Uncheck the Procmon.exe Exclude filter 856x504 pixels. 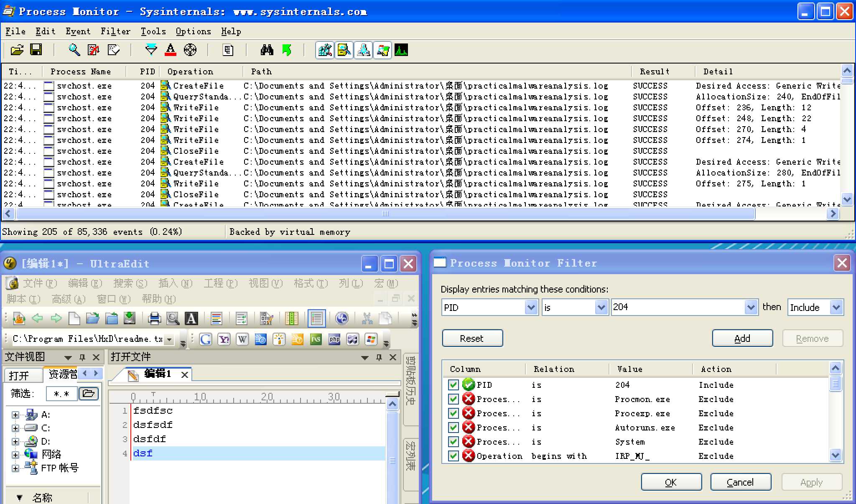[x=453, y=399]
